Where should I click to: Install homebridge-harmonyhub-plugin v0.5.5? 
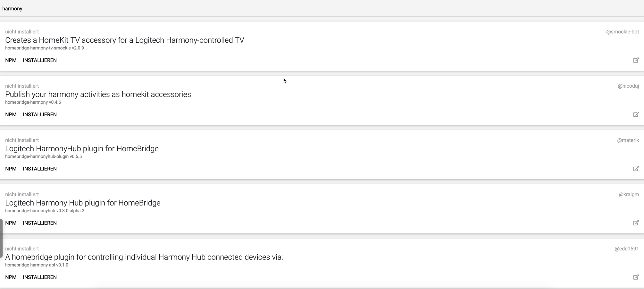click(x=40, y=169)
